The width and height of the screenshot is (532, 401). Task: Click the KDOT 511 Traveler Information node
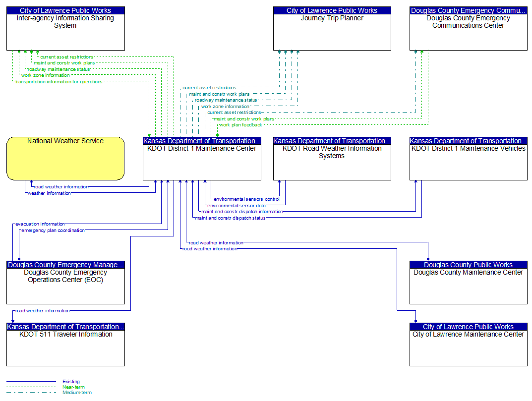pyautogui.click(x=65, y=344)
